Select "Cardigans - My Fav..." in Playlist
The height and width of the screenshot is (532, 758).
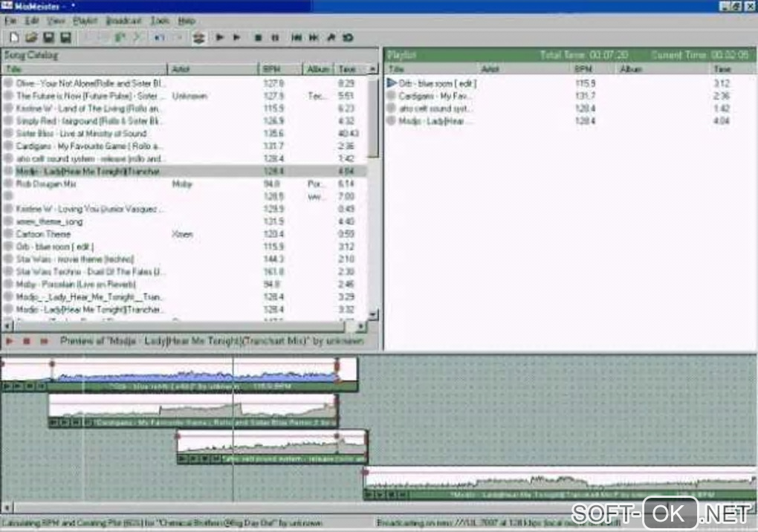click(569, 96)
